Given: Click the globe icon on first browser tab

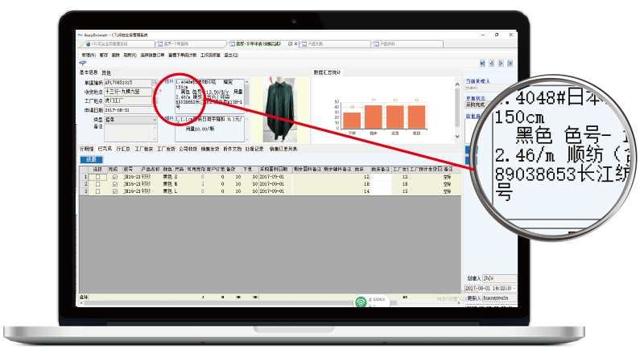Looking at the screenshot, I should coord(88,43).
